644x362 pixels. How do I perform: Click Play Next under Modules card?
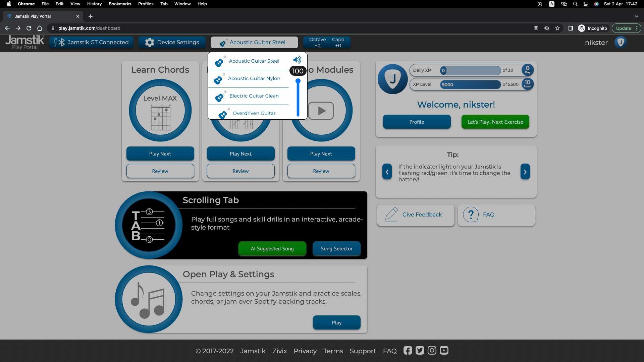point(321,154)
